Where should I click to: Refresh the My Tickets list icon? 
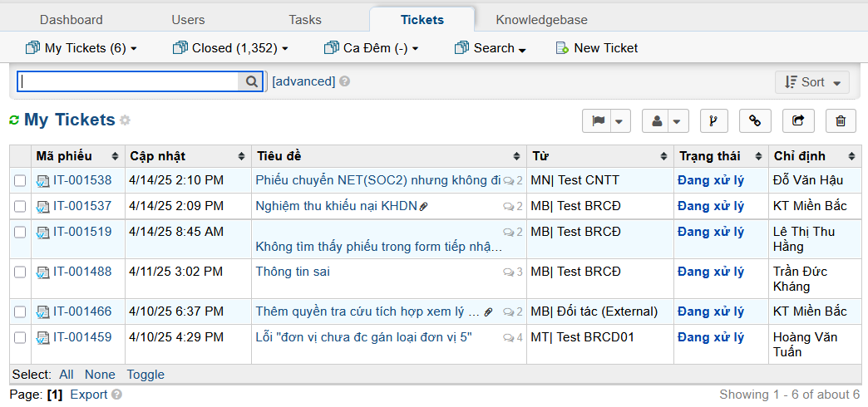click(14, 120)
